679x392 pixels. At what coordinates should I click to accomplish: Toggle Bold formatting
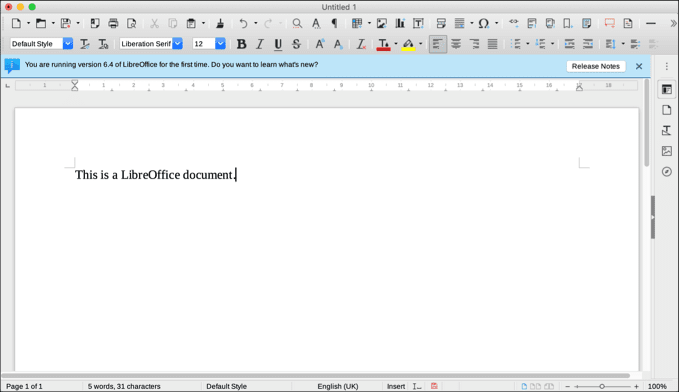[x=242, y=44]
